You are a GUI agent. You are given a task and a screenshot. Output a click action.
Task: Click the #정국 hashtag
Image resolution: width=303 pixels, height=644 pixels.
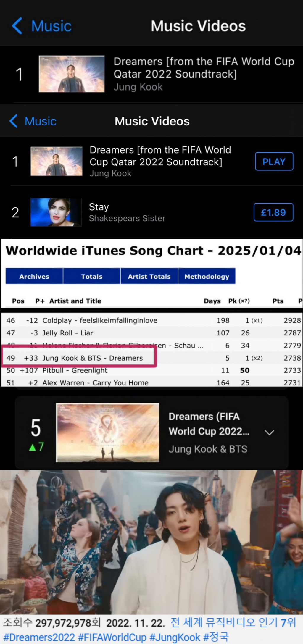click(x=216, y=637)
